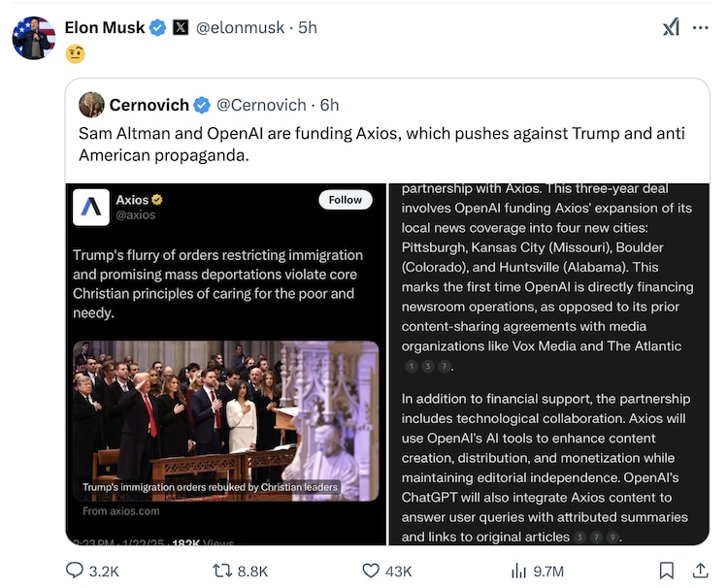Screen dimensions: 728x588
Task: Click the @elonmusk handle
Action: click(x=243, y=28)
